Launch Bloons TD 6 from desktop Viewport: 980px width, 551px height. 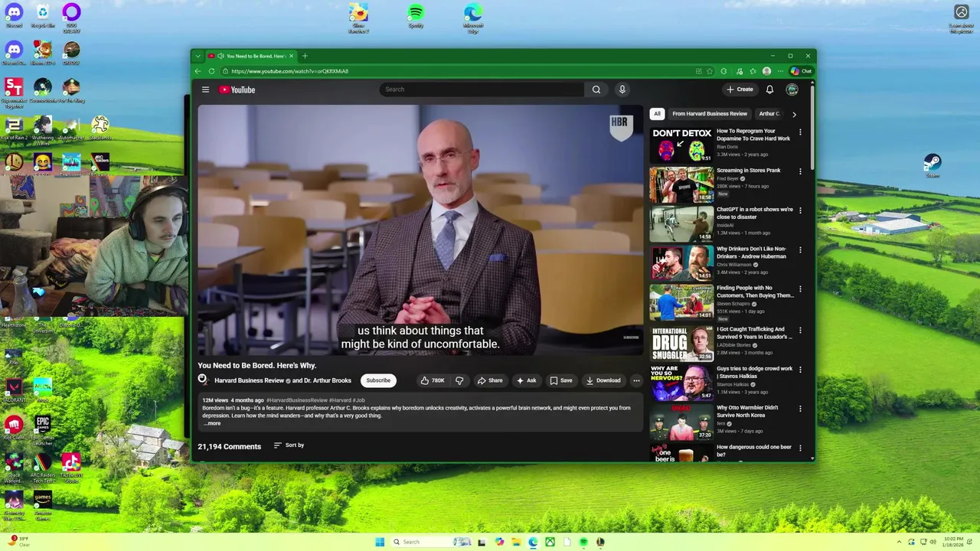pos(43,54)
